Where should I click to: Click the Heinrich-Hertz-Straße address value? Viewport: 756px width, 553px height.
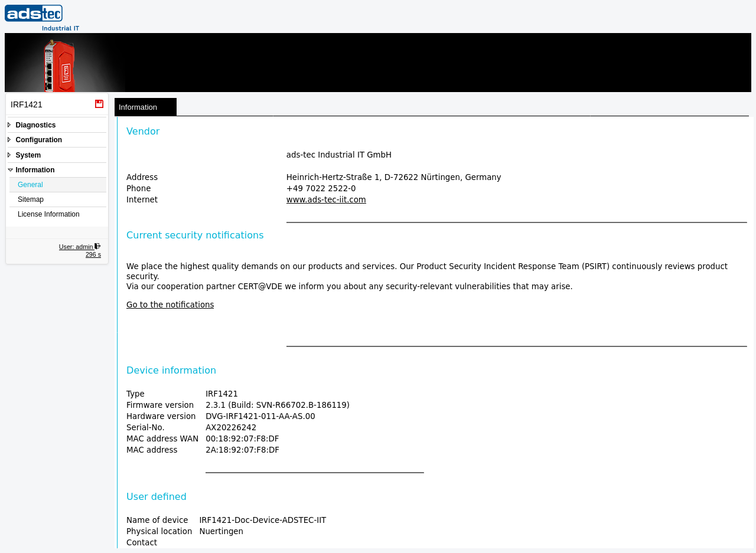pyautogui.click(x=394, y=177)
